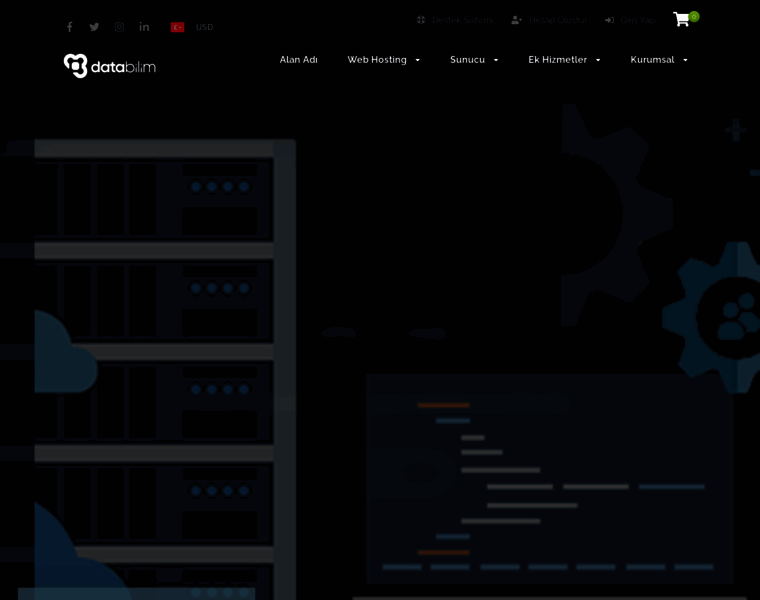
Task: Click the Hesap Oluştur link
Action: 558,20
